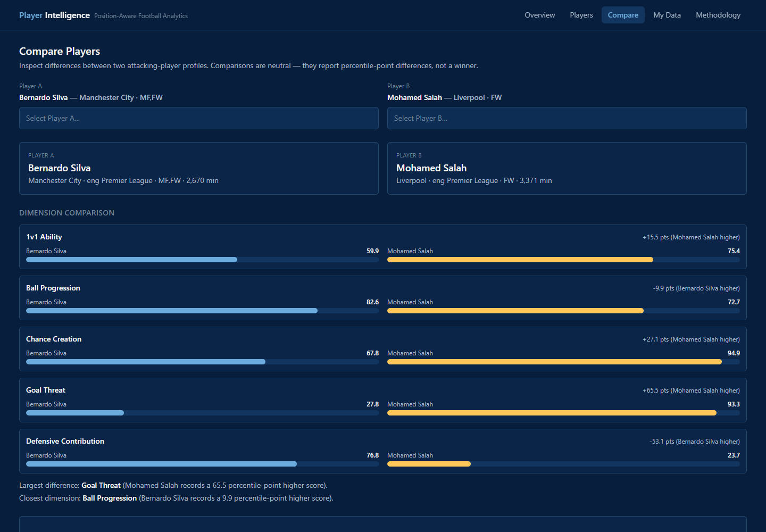Click the Bernardo Silva player card
The width and height of the screenshot is (766, 532).
pos(199,168)
